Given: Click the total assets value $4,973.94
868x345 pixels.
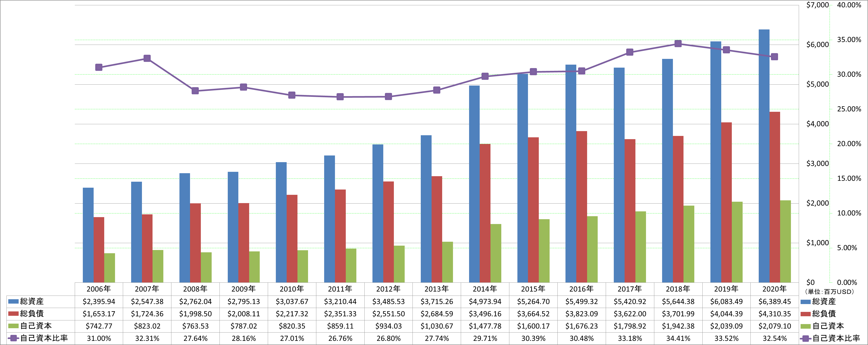Looking at the screenshot, I should 485,302.
